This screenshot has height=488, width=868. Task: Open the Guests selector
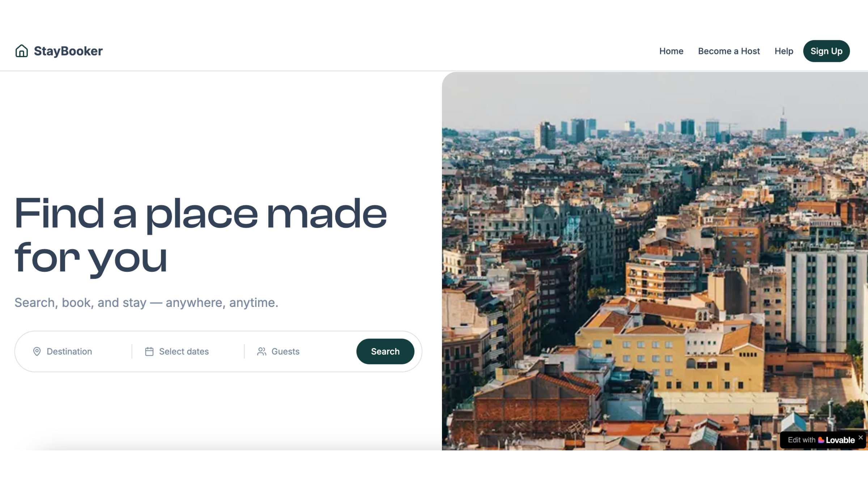coord(285,351)
